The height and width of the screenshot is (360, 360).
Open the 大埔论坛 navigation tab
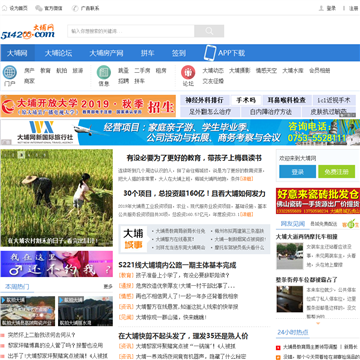point(58,53)
